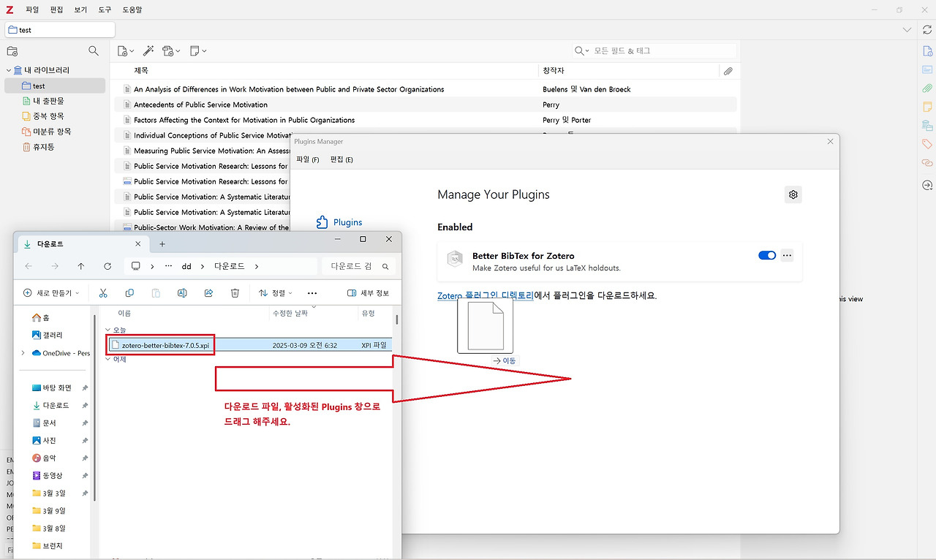This screenshot has height=560, width=936.
Task: Open the collection search magnifier in Zotero
Action: click(x=94, y=51)
